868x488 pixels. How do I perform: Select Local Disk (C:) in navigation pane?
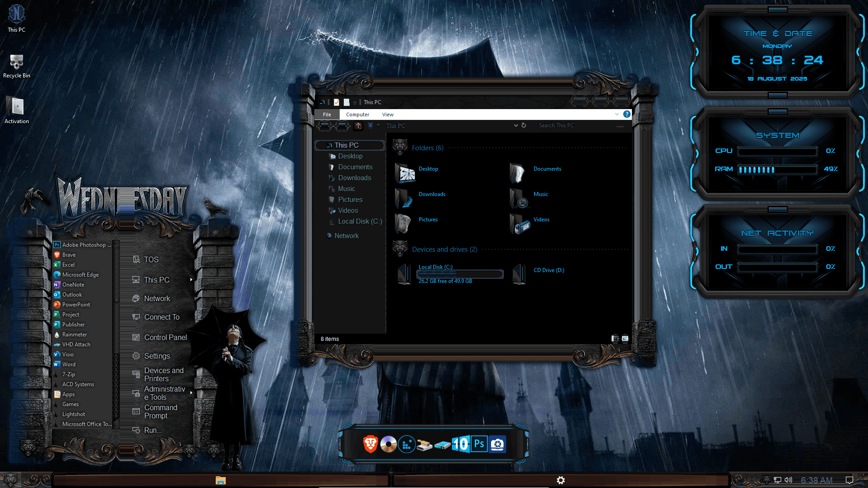click(x=360, y=221)
